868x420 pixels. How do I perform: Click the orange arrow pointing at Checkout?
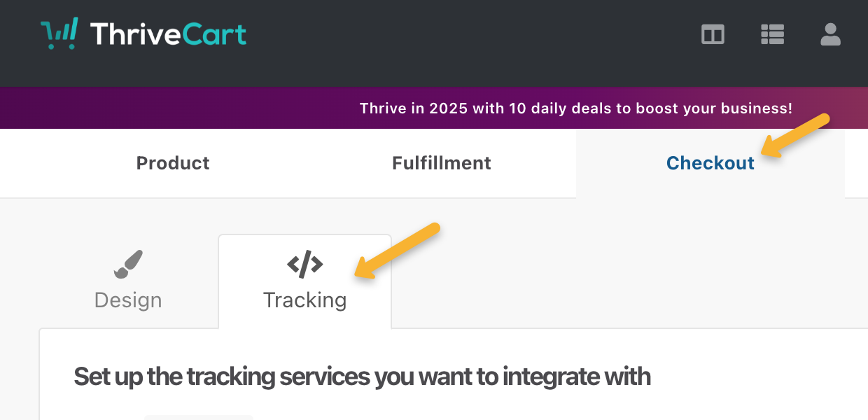click(x=795, y=136)
